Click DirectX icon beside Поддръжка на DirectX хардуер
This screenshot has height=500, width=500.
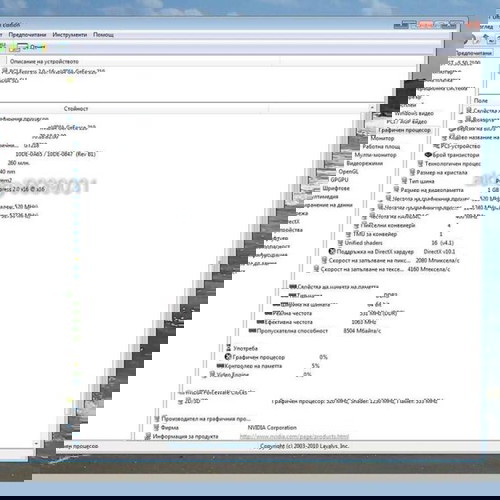[332, 251]
